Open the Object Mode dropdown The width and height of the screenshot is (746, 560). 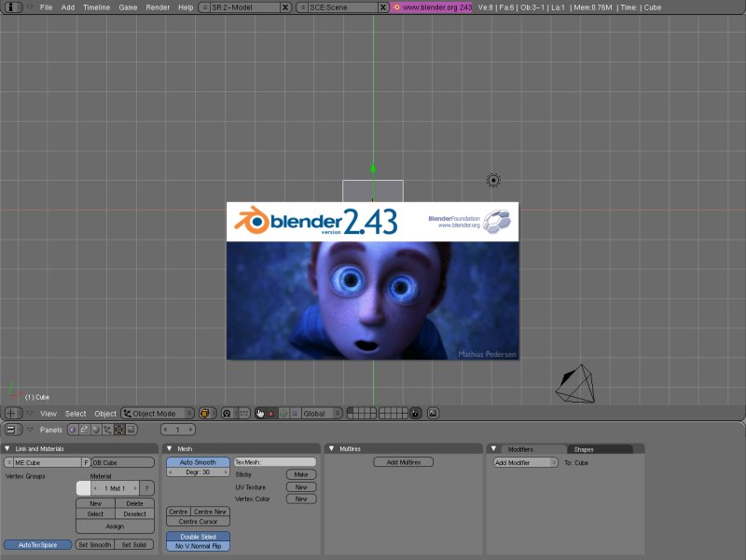point(158,413)
